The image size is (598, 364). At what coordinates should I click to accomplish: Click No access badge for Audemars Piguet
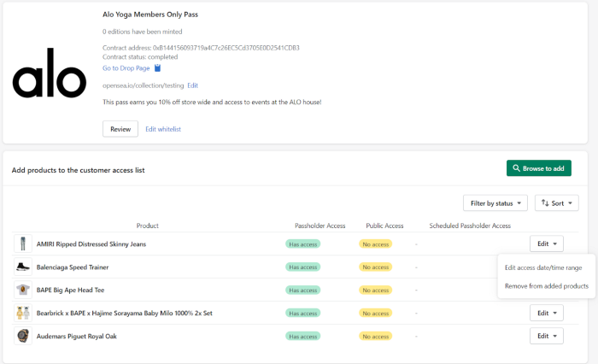376,337
